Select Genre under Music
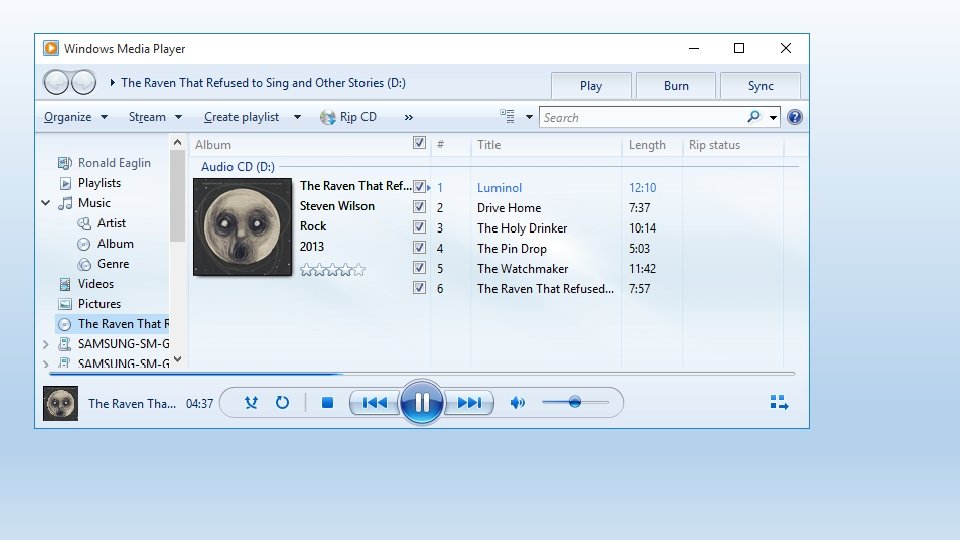Viewport: 960px width, 540px height. (x=103, y=264)
